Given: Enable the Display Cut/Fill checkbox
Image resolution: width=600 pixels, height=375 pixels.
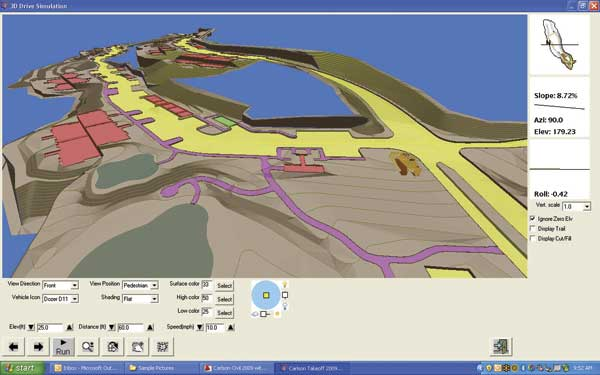Looking at the screenshot, I should click(x=532, y=238).
